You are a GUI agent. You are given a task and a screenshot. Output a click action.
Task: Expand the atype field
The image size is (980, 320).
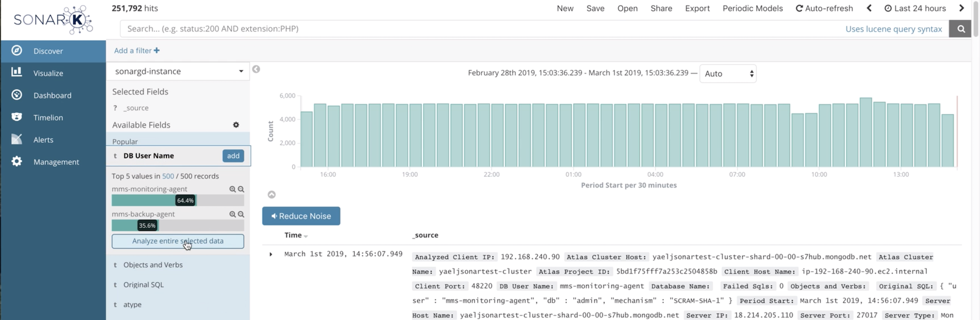tap(132, 305)
